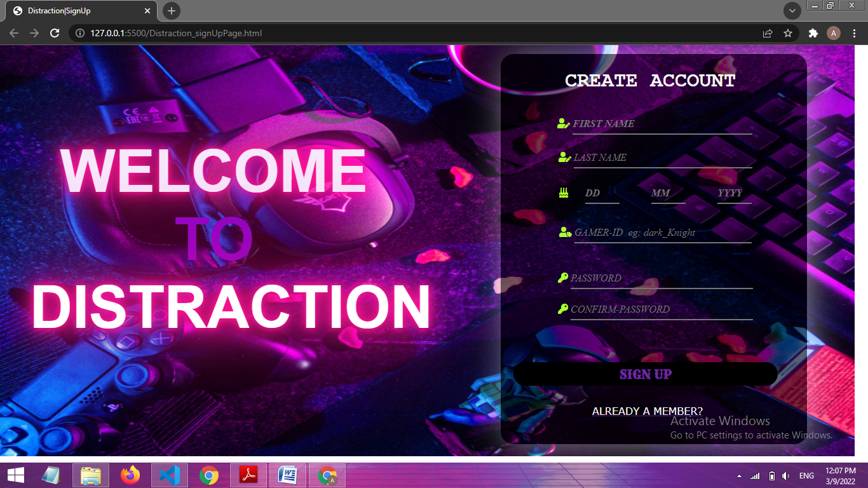Open a new browser tab

coord(171,11)
